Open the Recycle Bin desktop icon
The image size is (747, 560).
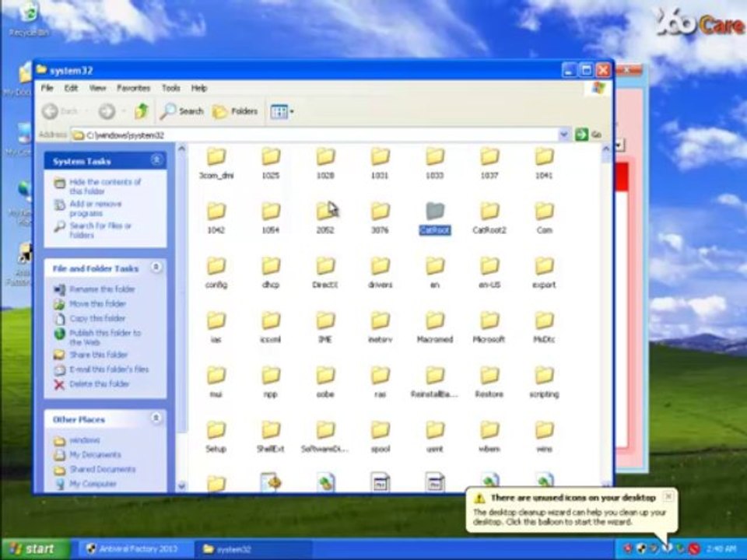(x=29, y=19)
